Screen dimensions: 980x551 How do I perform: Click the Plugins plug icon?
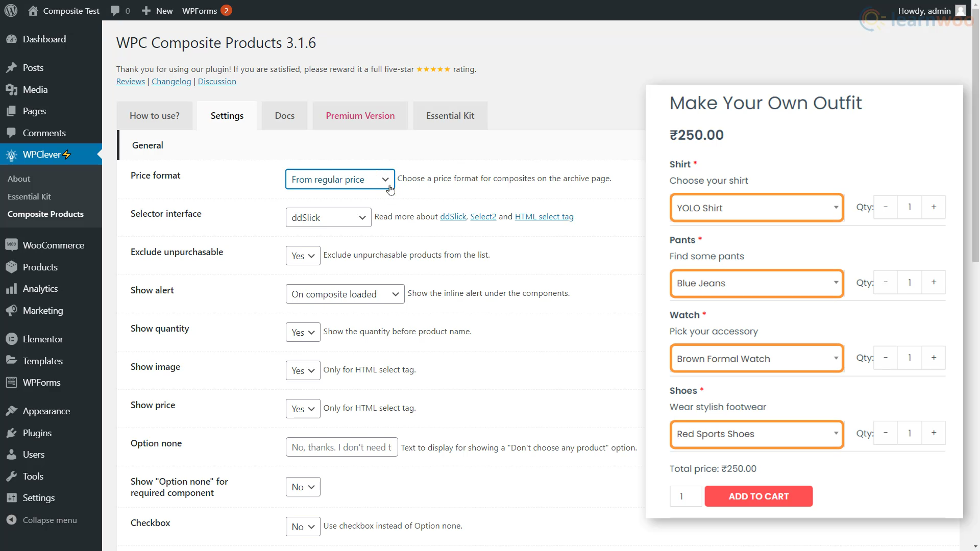[11, 433]
